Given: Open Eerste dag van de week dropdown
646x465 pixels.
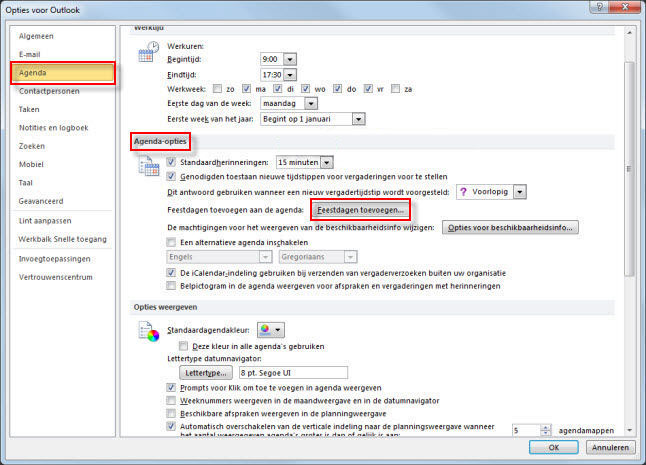Looking at the screenshot, I should [x=311, y=103].
